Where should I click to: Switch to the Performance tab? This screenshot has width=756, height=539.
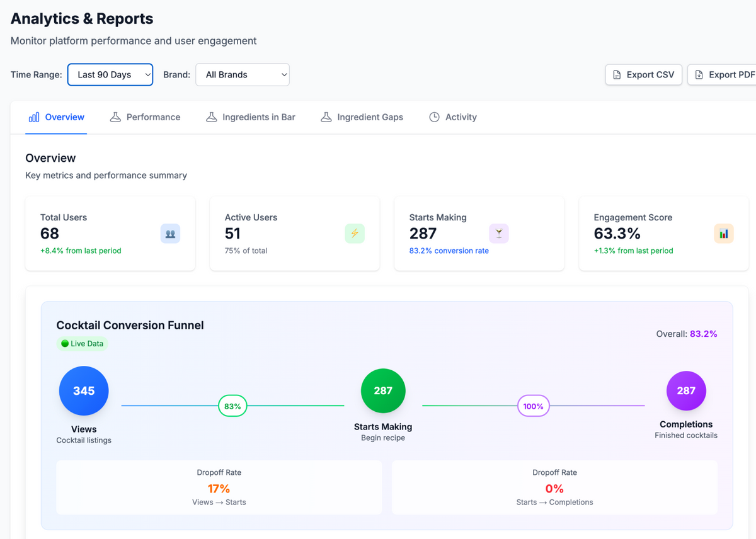[x=145, y=117]
